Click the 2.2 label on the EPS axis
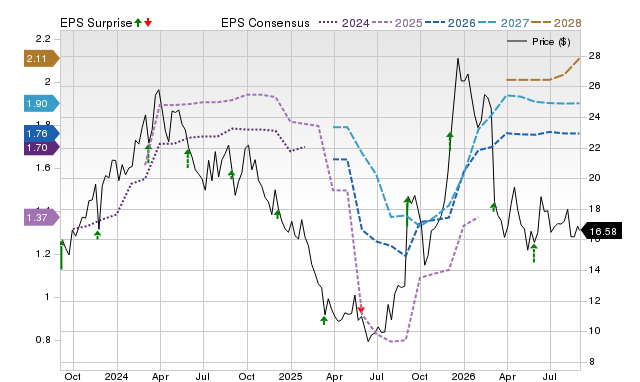Screen dimensions: 640x382 click(43, 39)
